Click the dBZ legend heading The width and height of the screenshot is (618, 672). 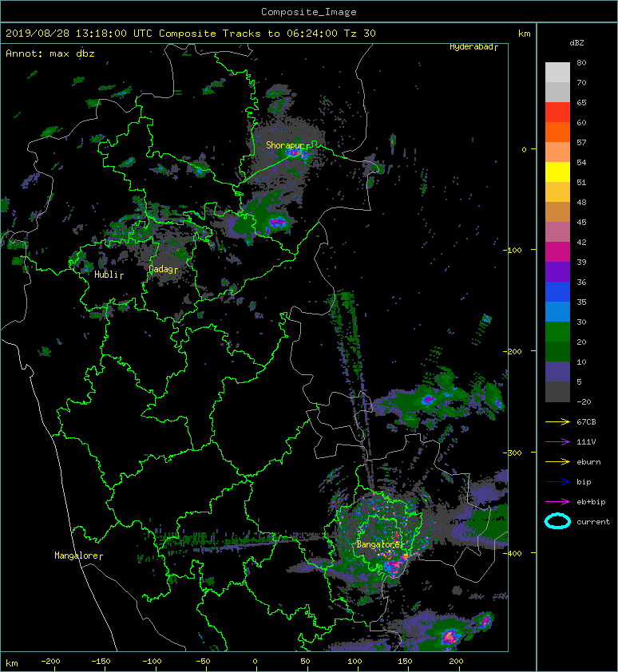[576, 43]
